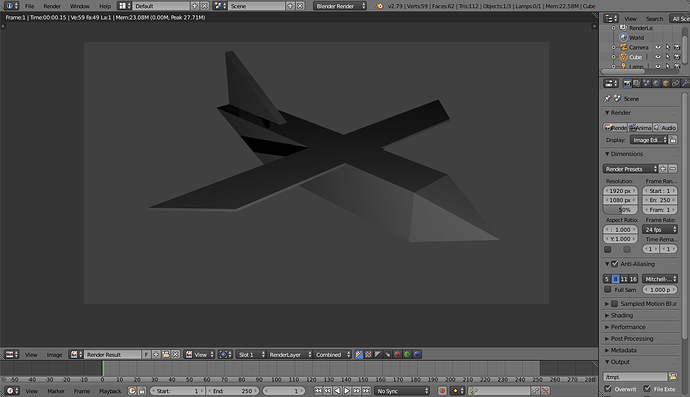Select the World item in the Outliner
The image size is (690, 397).
click(636, 37)
